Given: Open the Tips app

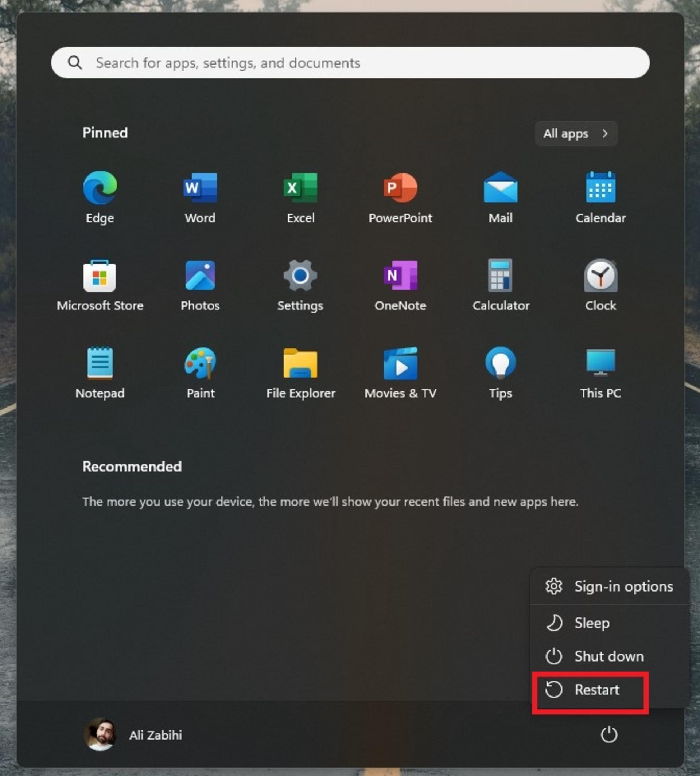Looking at the screenshot, I should tap(500, 373).
